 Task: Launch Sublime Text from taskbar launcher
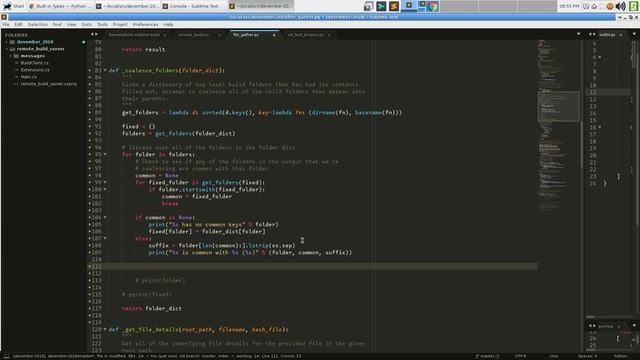point(394,6)
